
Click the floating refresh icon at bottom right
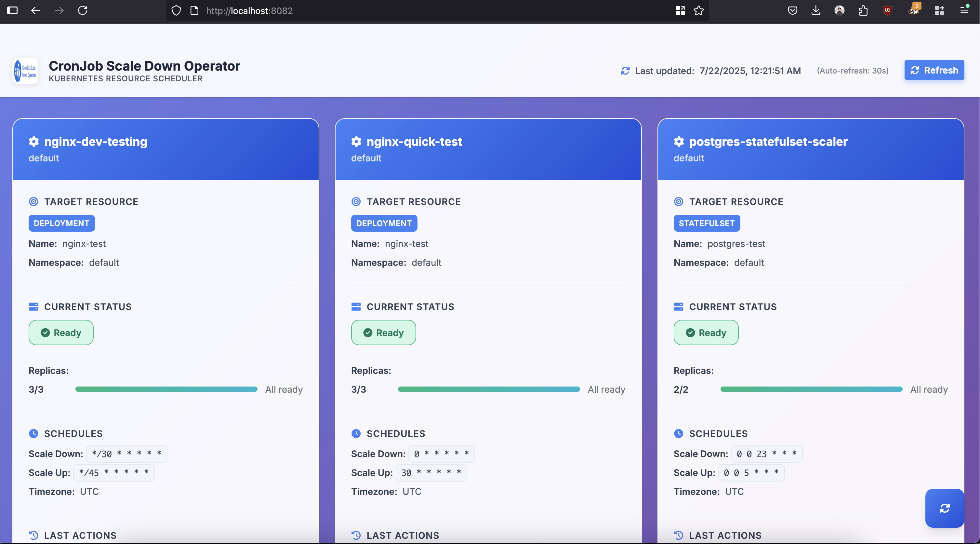click(x=945, y=508)
